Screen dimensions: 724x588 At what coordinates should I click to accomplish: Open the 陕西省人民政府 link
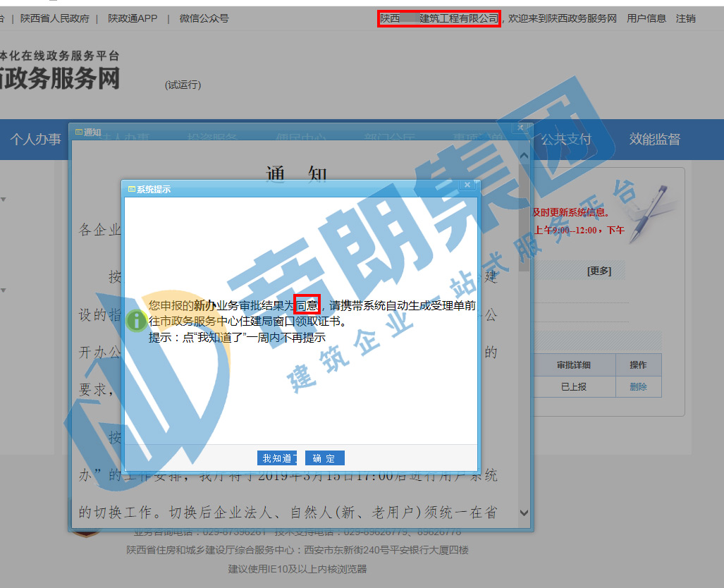click(55, 18)
